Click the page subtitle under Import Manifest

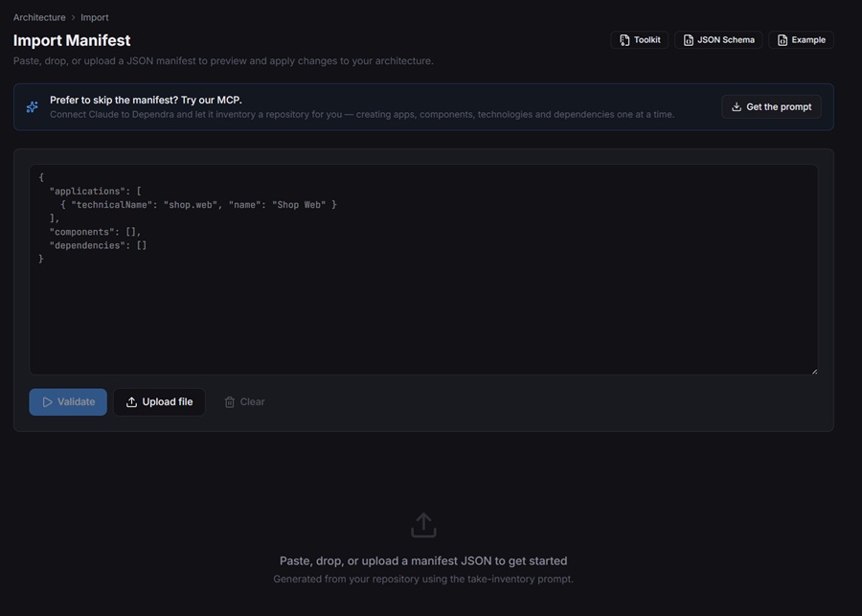(x=223, y=61)
